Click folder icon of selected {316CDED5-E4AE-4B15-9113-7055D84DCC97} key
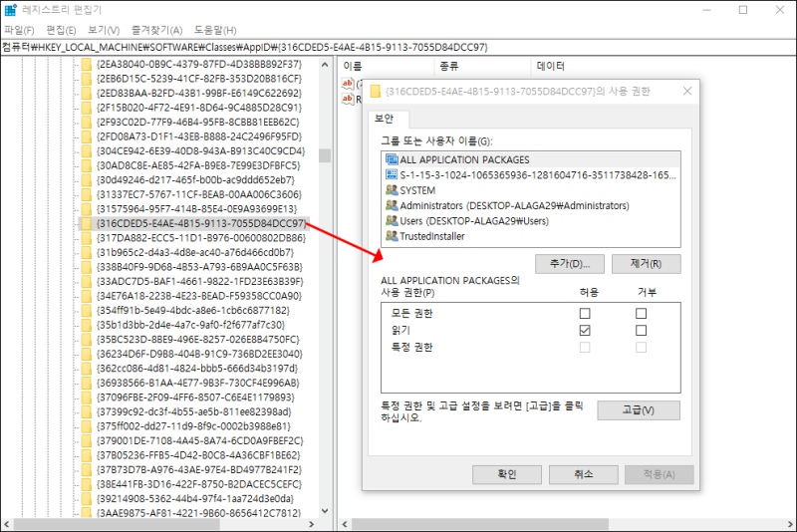Screen dimensions: 797x532 point(87,223)
